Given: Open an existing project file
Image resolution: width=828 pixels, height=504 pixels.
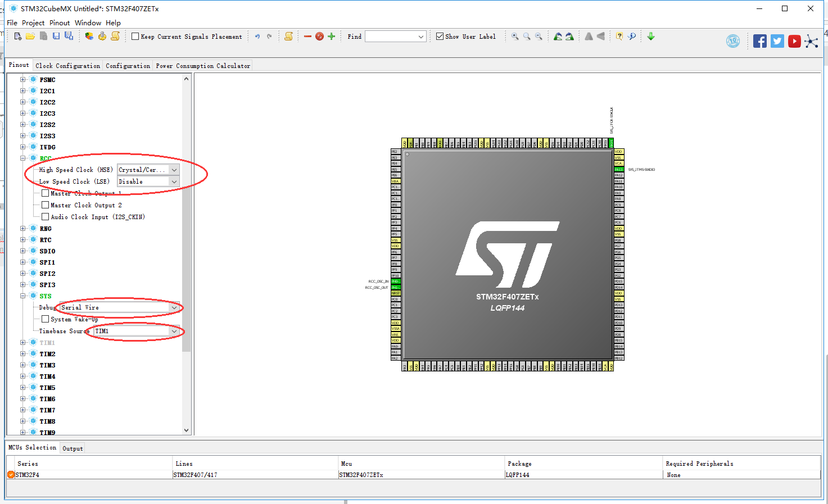Looking at the screenshot, I should 31,36.
